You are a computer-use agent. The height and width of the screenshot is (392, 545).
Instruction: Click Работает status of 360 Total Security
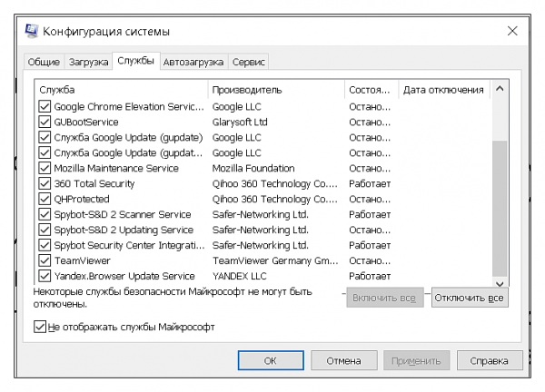pos(370,183)
